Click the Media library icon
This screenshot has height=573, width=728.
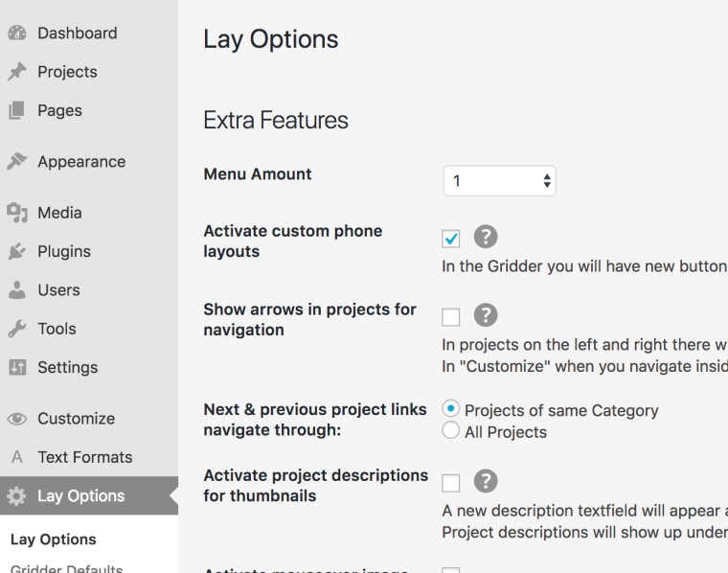pyautogui.click(x=16, y=213)
